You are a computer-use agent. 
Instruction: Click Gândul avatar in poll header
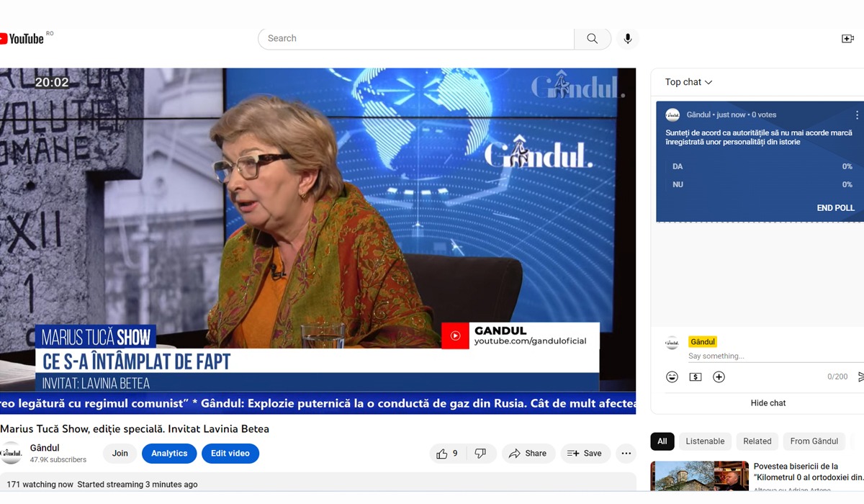click(672, 115)
